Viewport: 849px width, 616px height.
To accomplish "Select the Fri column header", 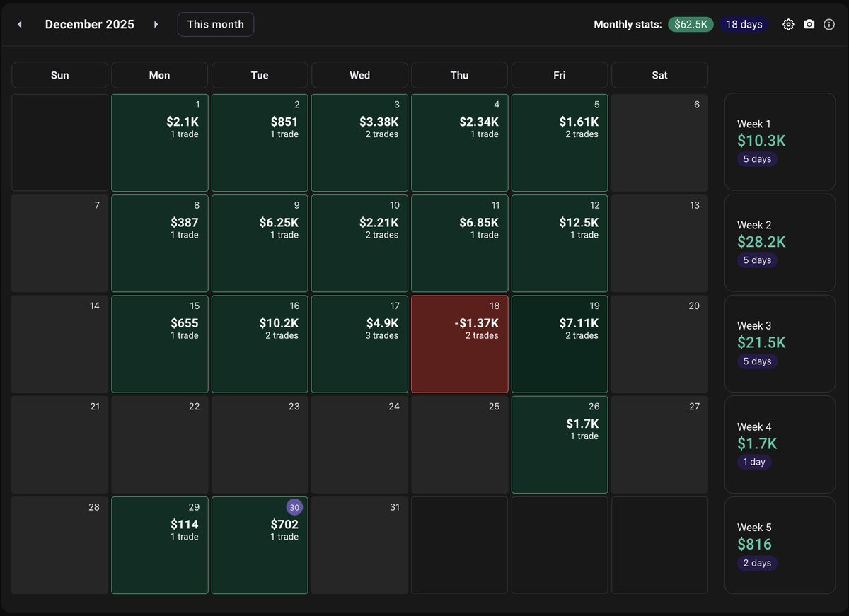I will (x=560, y=75).
